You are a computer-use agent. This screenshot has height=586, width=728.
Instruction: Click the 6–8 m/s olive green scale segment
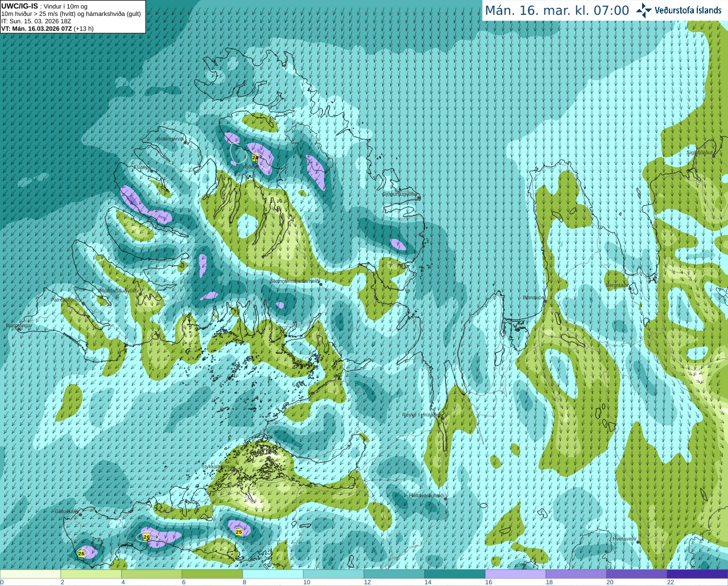(212, 574)
